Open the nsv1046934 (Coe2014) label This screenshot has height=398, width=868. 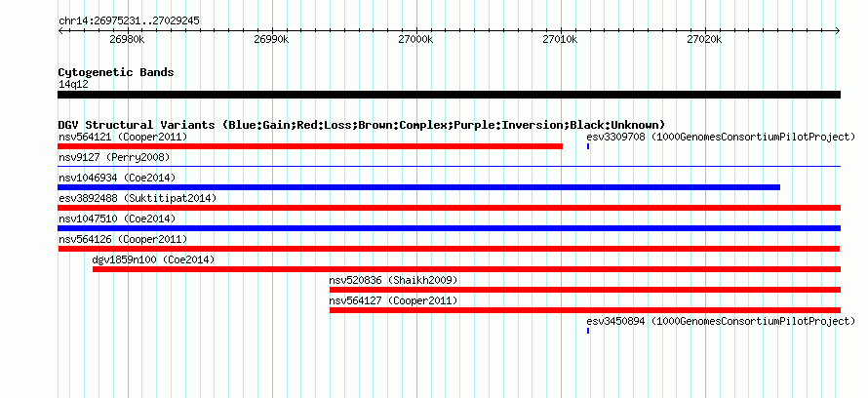[117, 178]
